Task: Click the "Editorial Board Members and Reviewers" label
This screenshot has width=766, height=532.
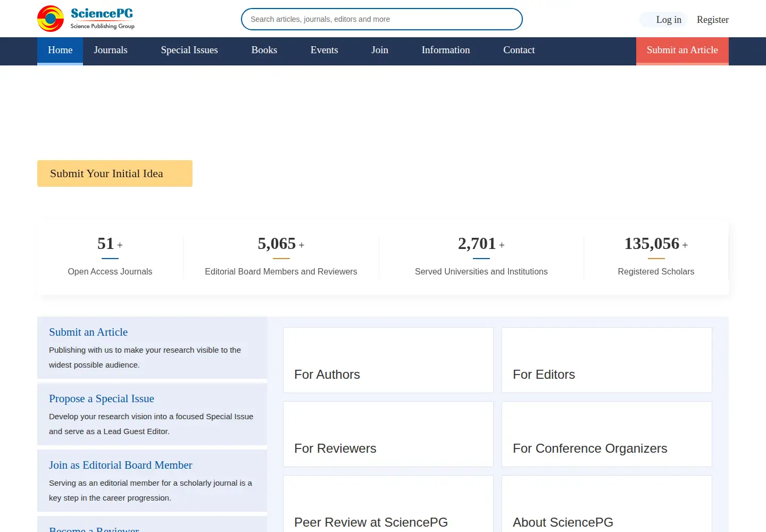Action: 281,272
